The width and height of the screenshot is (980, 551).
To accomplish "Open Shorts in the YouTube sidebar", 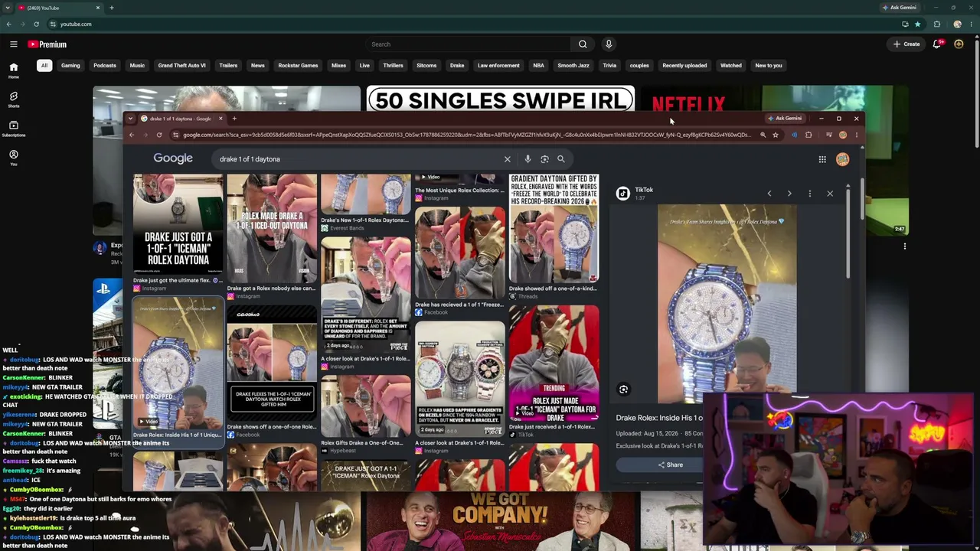I will pos(14,99).
